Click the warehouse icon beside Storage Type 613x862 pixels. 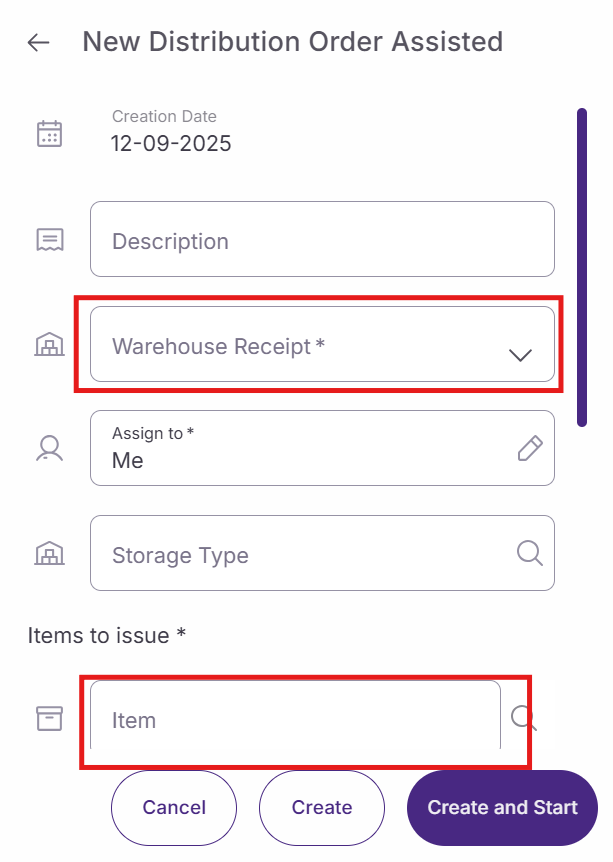(x=49, y=553)
